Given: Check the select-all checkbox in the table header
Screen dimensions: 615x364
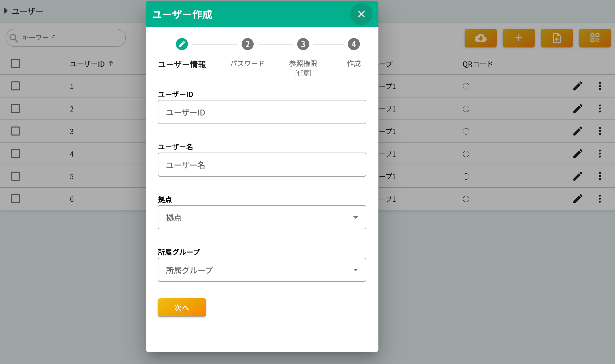Looking at the screenshot, I should coord(15,64).
